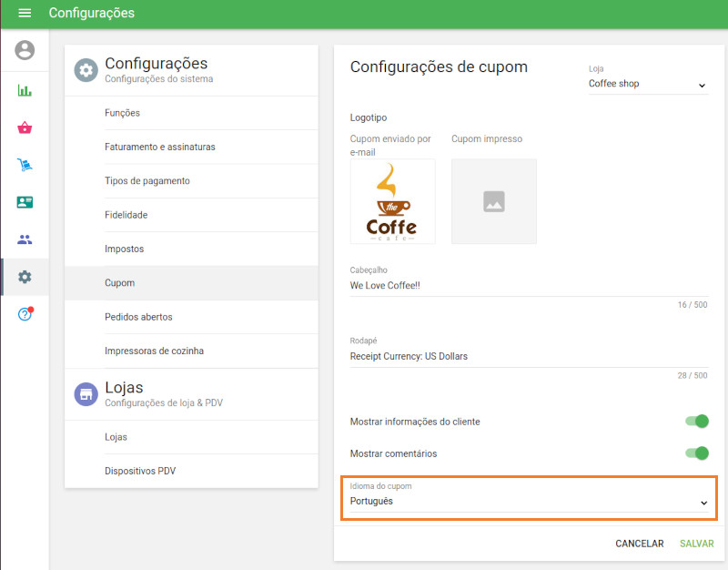Open the Idioma do cupom dropdown
This screenshot has height=570, width=728.
tap(528, 502)
